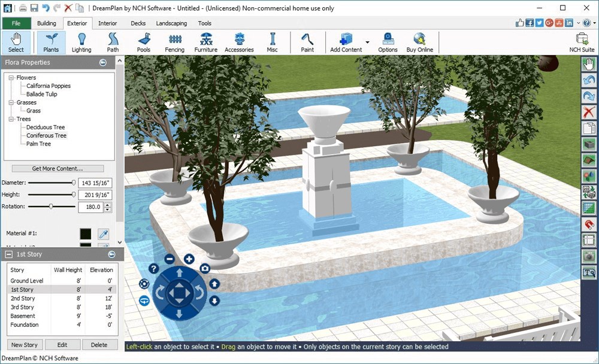Click Buy Online in the ribbon
The image size is (599, 364).
[419, 43]
